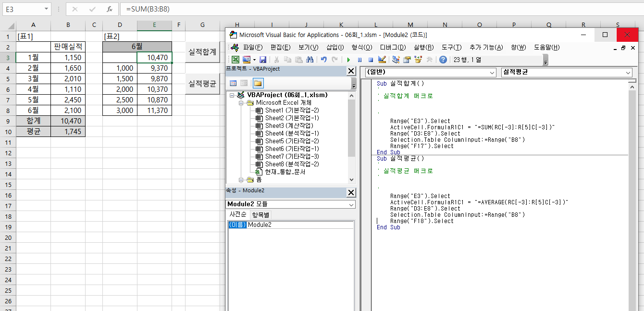644x311 pixels.
Task: Click the blue Help question mark icon
Action: (443, 60)
